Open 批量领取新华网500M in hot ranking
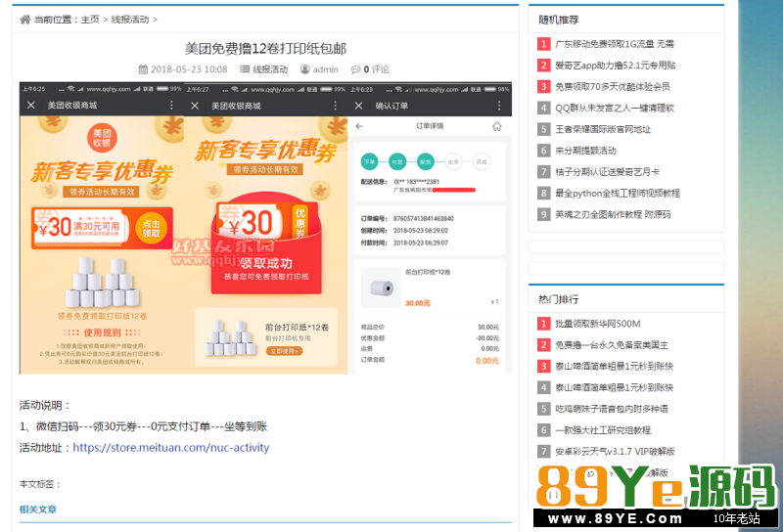The height and width of the screenshot is (532, 783). pos(597,324)
